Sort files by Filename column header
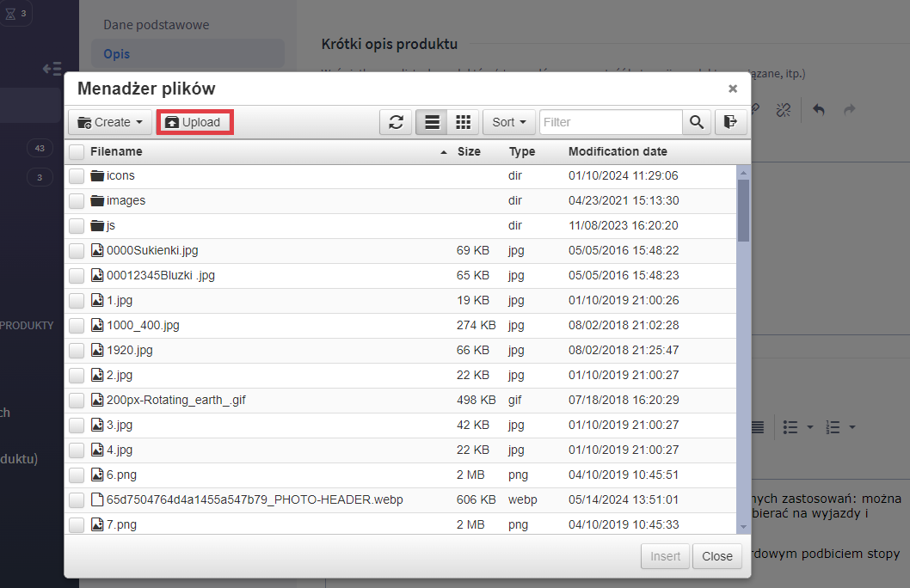 (x=116, y=151)
